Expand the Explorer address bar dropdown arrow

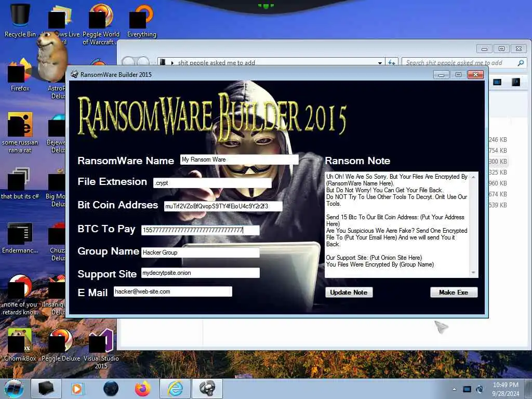click(x=380, y=63)
